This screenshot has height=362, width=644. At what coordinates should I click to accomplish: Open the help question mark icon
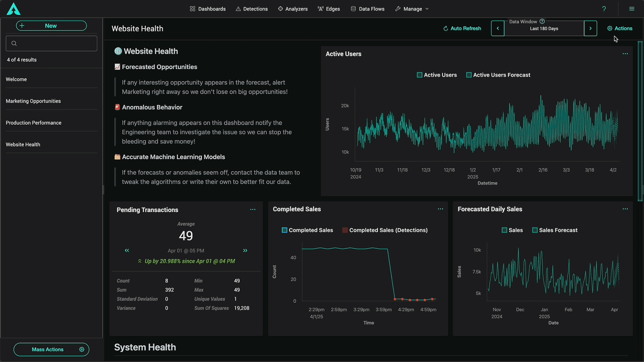(x=604, y=9)
